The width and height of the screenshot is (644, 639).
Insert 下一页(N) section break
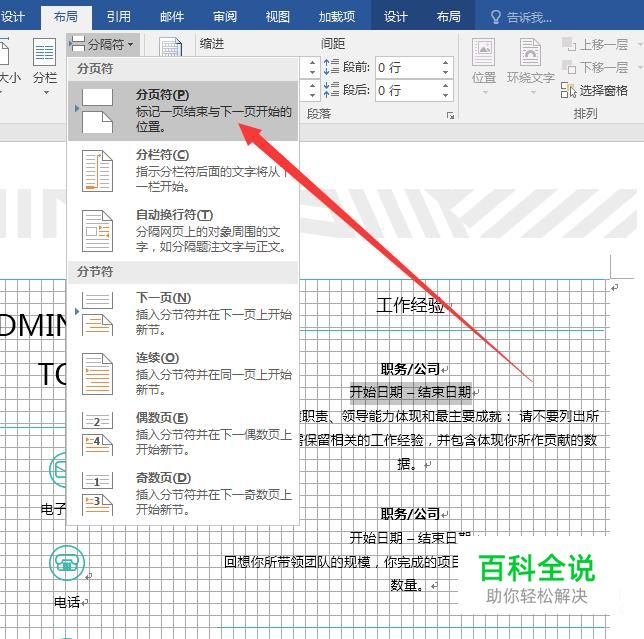(x=183, y=314)
